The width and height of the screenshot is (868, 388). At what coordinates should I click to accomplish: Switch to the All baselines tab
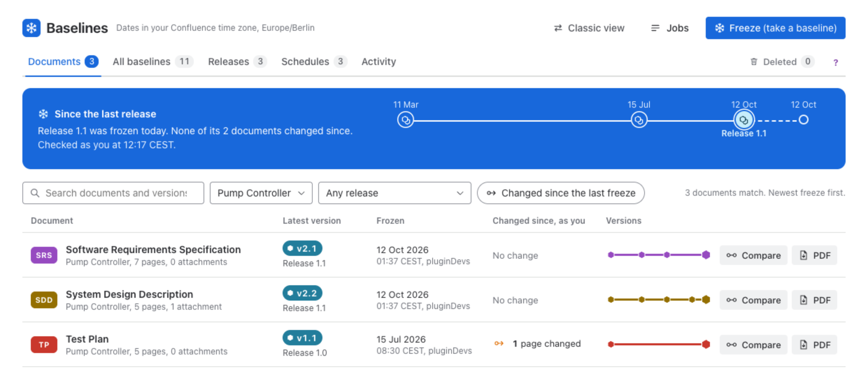tap(153, 62)
